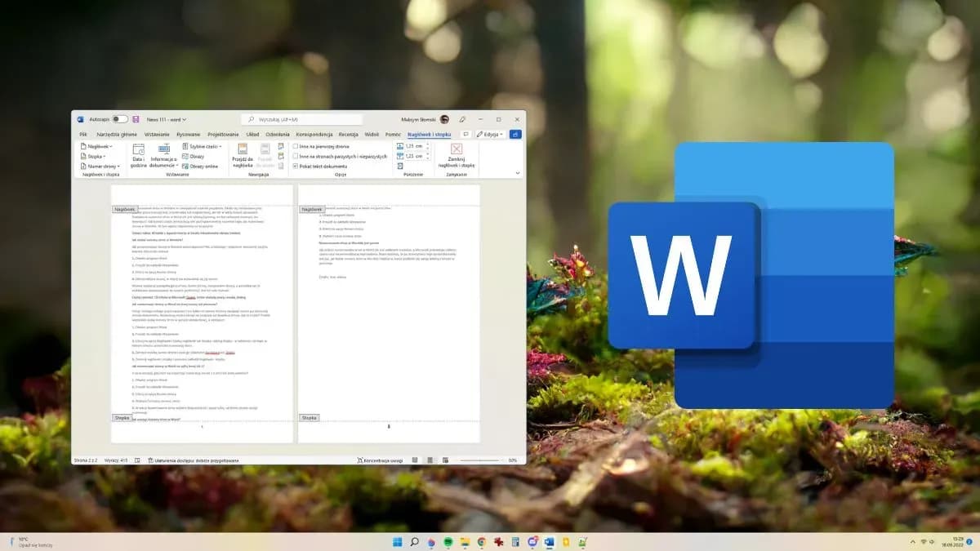Close the header and footer view

click(x=455, y=155)
